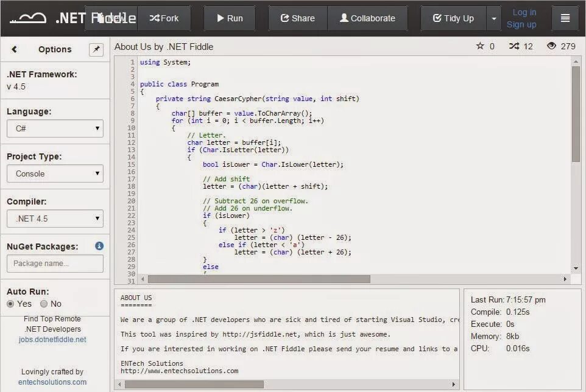The width and height of the screenshot is (586, 392).
Task: Open the Share dialog
Action: 298,18
